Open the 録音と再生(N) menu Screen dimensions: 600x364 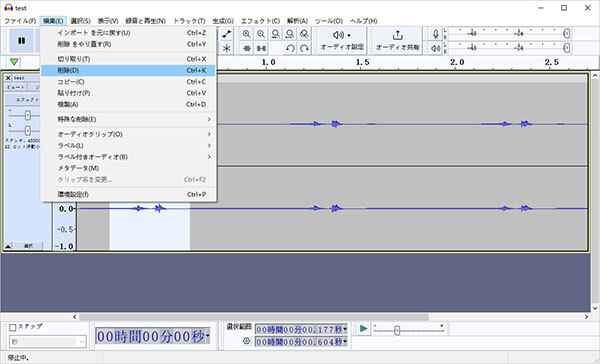tap(146, 21)
